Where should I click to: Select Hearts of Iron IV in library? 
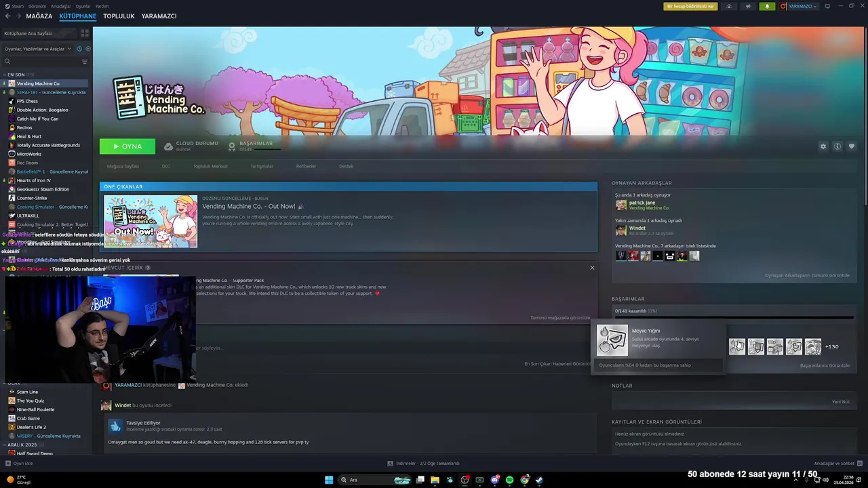point(34,180)
